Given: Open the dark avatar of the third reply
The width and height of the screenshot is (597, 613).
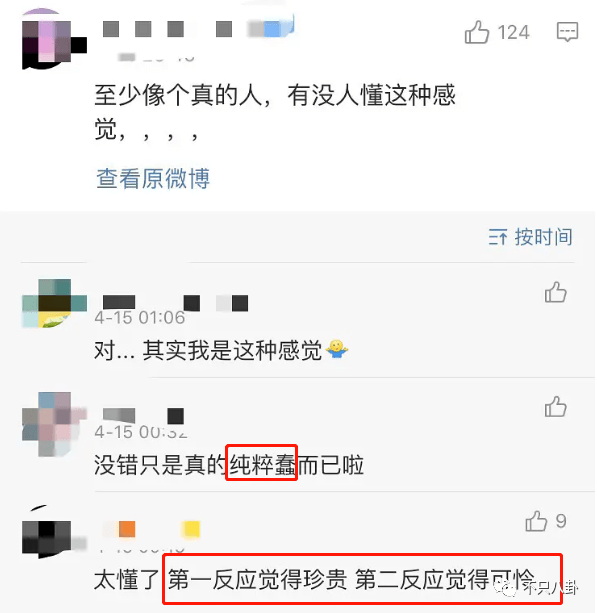Looking at the screenshot, I should tap(54, 532).
